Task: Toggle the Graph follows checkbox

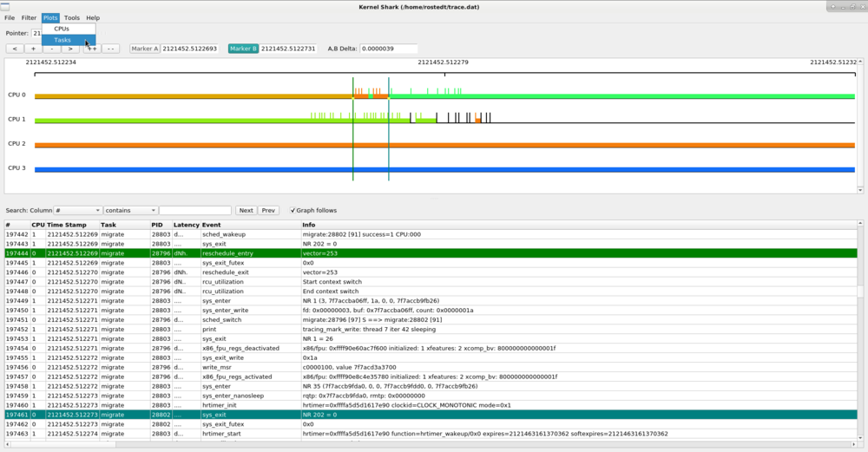Action: pyautogui.click(x=293, y=210)
